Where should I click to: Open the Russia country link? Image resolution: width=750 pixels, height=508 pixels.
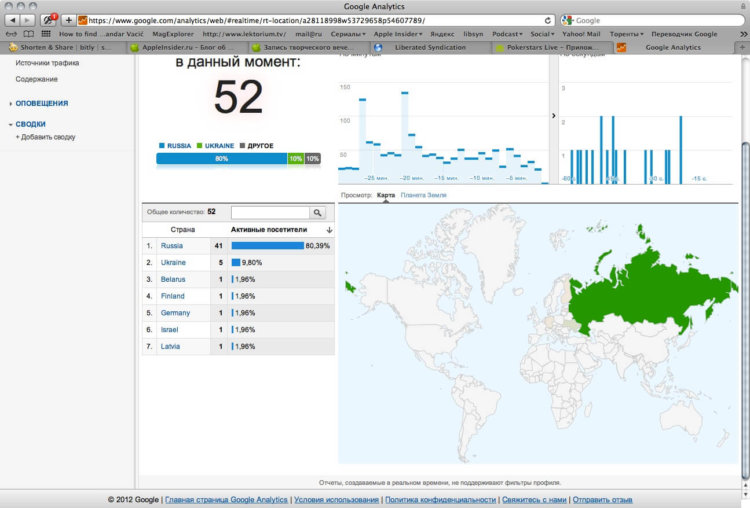[172, 246]
